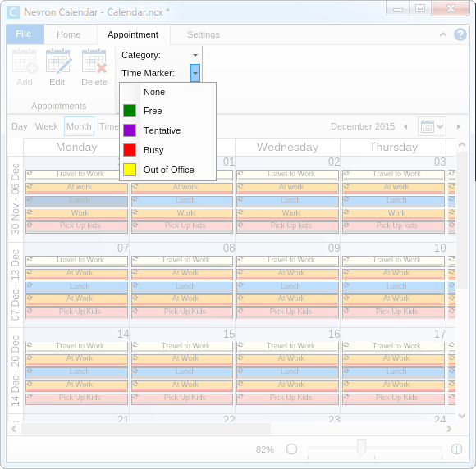Select Out of Office marker option
Image resolution: width=476 pixels, height=469 pixels.
click(x=169, y=170)
